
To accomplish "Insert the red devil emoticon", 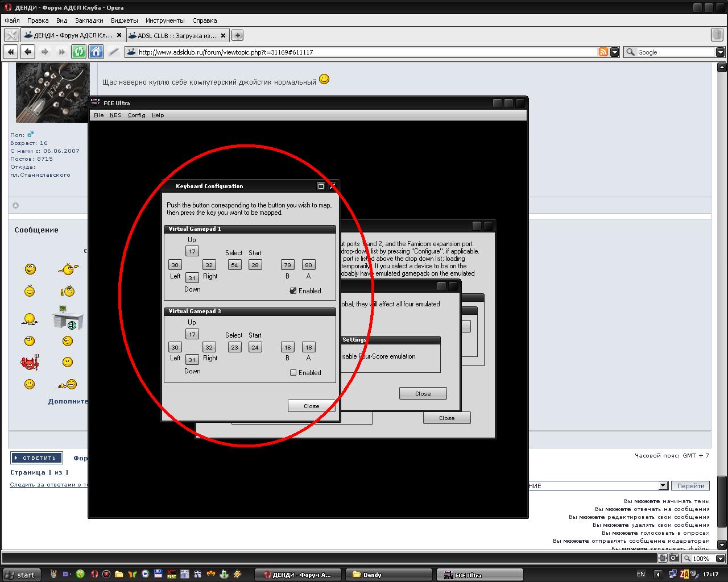I will 29,362.
